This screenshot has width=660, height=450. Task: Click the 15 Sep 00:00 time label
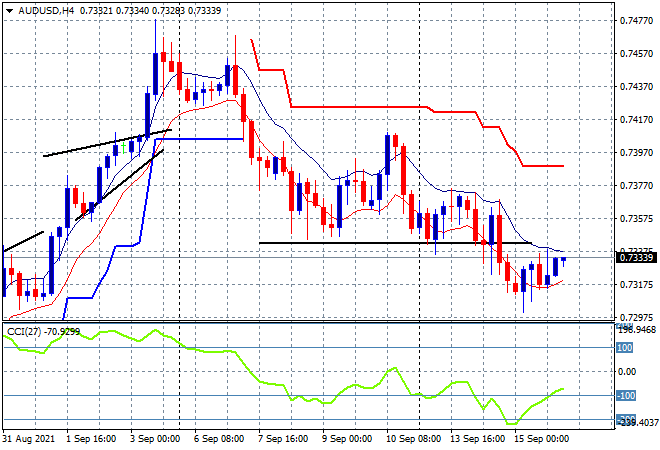point(541,439)
